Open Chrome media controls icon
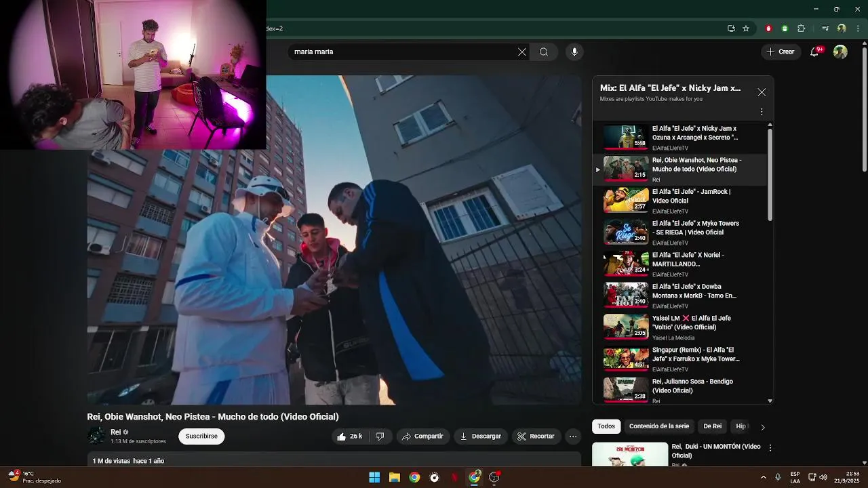The width and height of the screenshot is (868, 488). click(x=825, y=28)
